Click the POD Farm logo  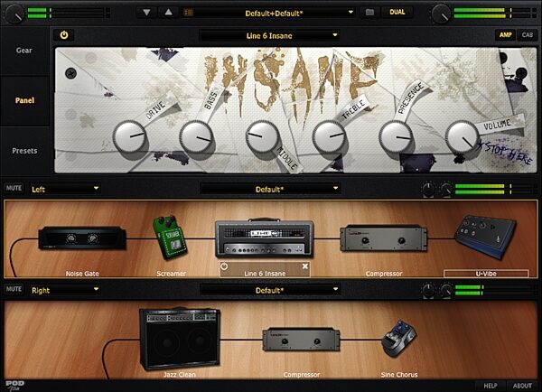pyautogui.click(x=14, y=386)
